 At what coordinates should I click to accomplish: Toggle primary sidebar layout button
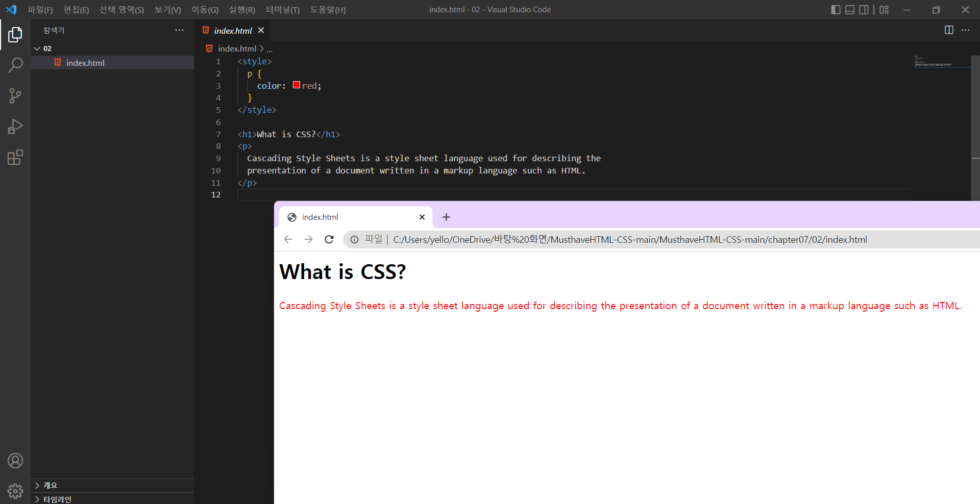pyautogui.click(x=836, y=10)
